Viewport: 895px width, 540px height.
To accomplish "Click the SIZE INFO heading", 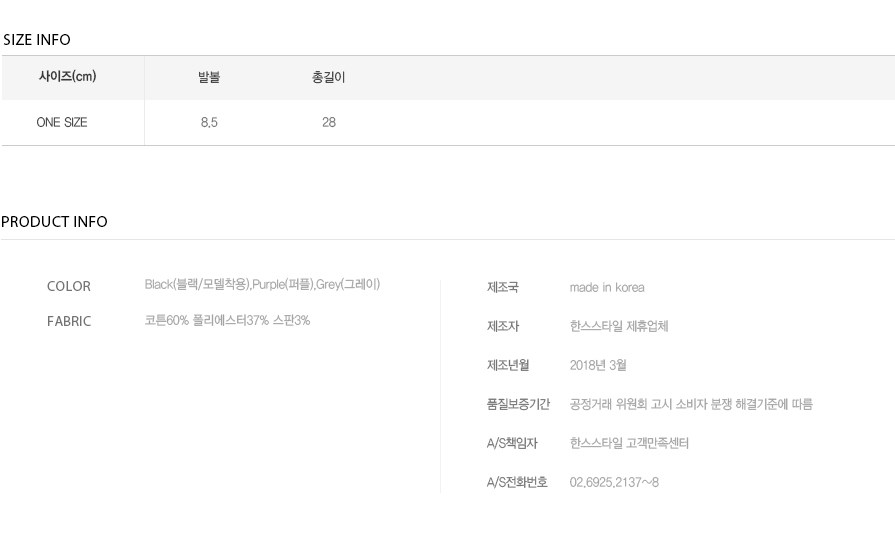I will [x=37, y=40].
